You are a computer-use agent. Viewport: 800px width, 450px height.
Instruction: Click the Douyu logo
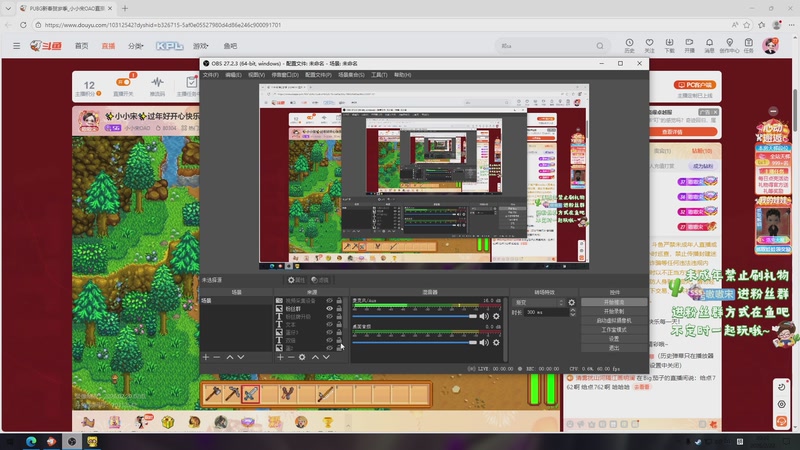click(46, 46)
